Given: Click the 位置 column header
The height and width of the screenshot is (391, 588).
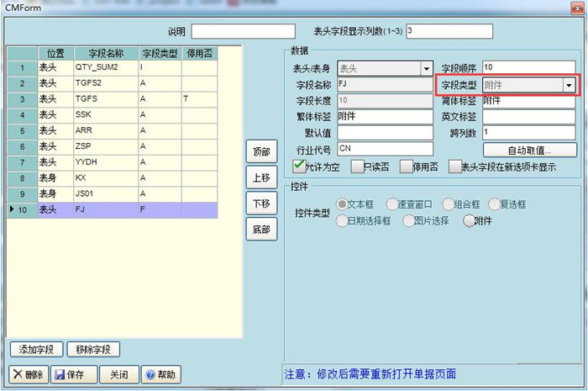Looking at the screenshot, I should [55, 53].
